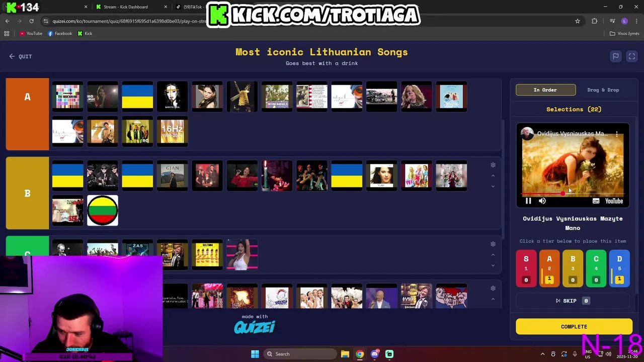644x362 pixels.
Task: Mute the YouTube video volume
Action: (542, 201)
